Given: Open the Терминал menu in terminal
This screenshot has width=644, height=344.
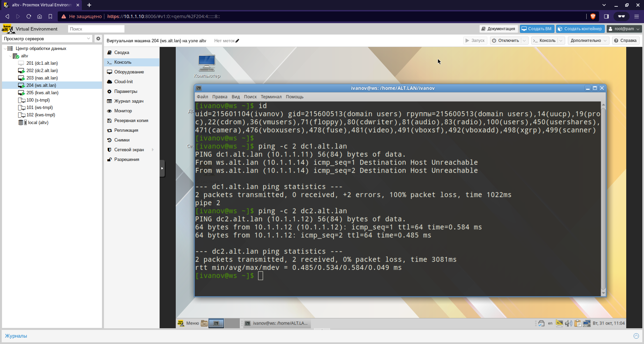Looking at the screenshot, I should (x=271, y=97).
